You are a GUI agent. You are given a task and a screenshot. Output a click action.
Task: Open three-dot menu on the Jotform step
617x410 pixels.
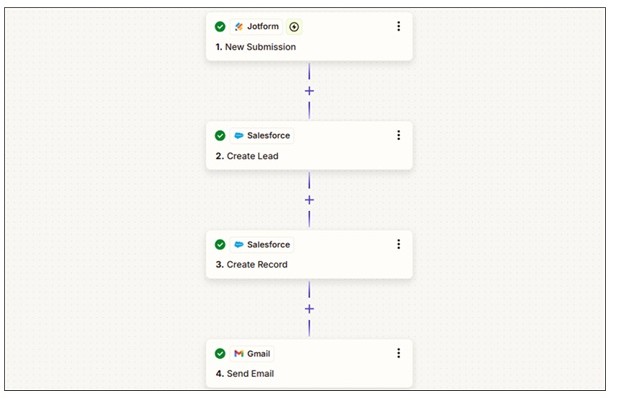398,27
